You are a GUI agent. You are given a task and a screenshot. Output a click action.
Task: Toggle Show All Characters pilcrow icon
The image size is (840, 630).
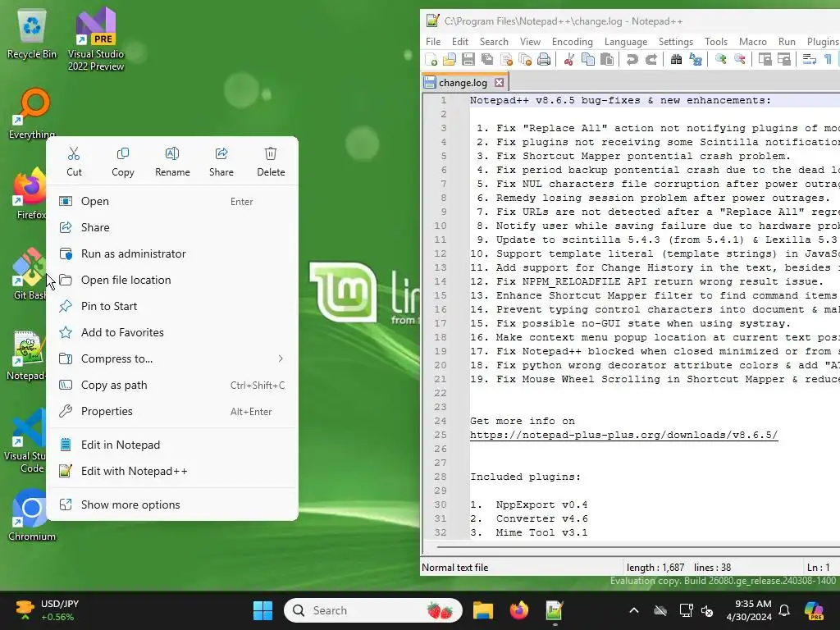(828, 59)
